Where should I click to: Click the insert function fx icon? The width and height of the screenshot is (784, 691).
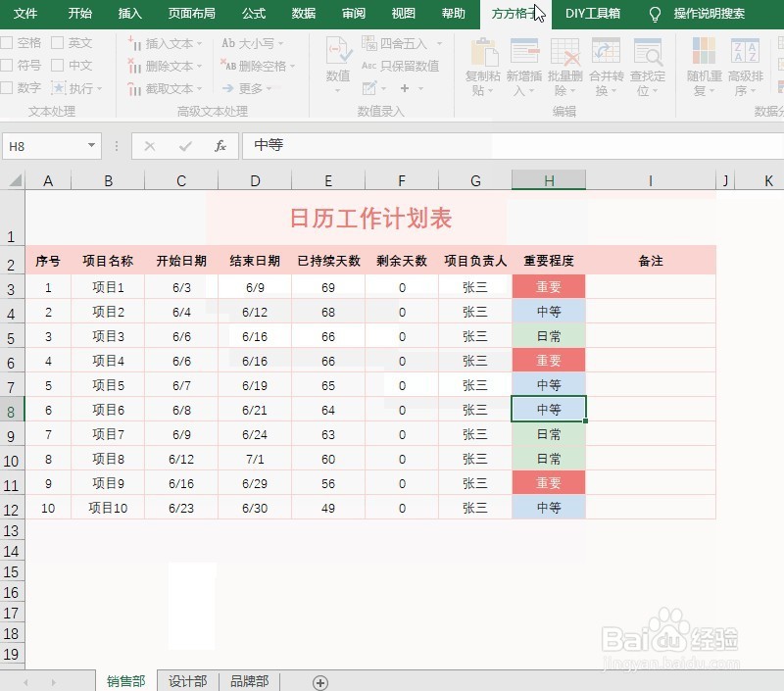[x=220, y=146]
